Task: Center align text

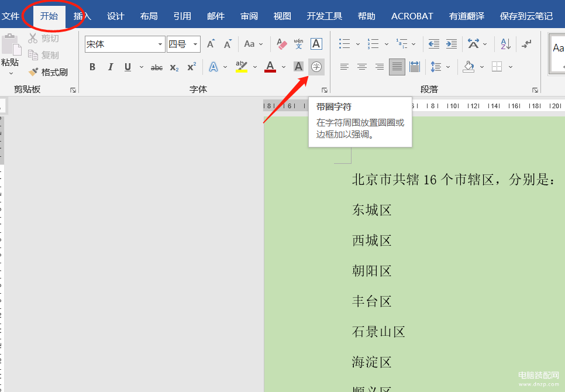Action: pyautogui.click(x=362, y=67)
